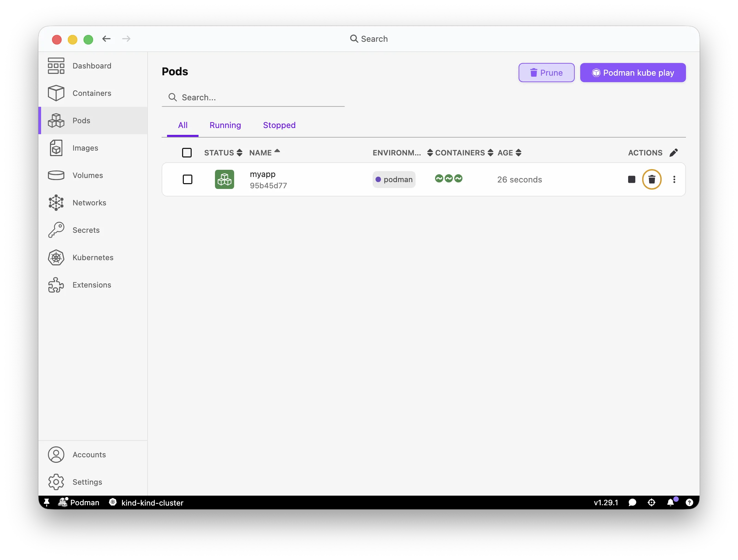Click the myapp green pod status icon
Image resolution: width=738 pixels, height=560 pixels.
pos(225,179)
